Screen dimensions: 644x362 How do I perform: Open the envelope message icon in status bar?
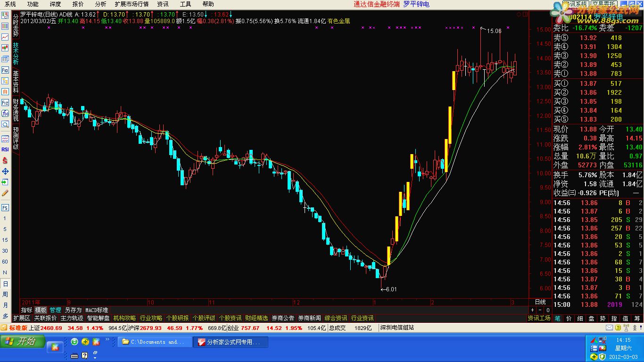610,328
